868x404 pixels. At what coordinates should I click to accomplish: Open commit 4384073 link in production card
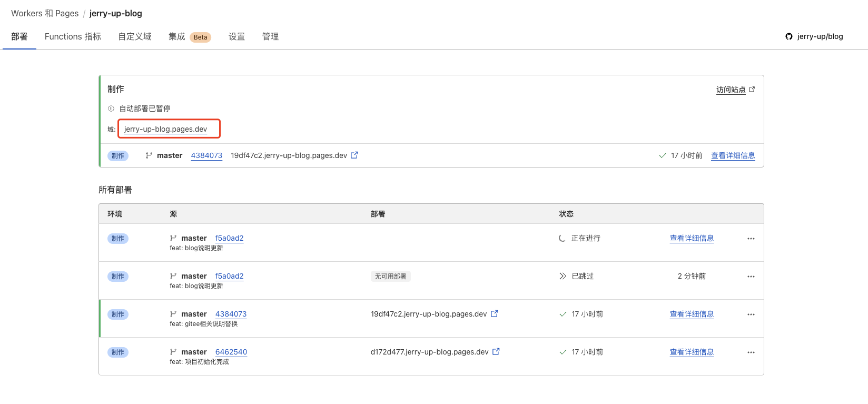[x=206, y=155]
